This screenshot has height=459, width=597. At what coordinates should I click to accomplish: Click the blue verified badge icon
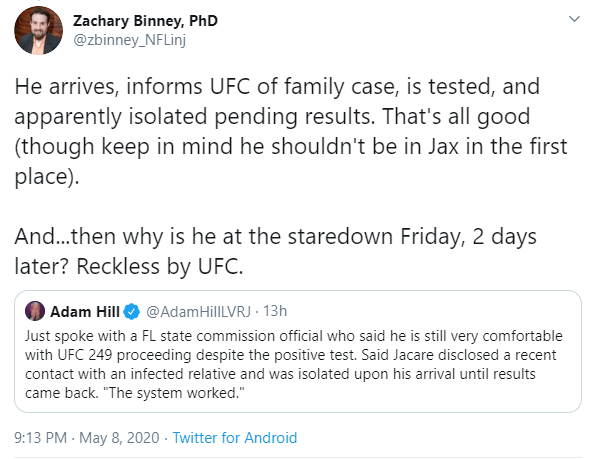coord(132,312)
